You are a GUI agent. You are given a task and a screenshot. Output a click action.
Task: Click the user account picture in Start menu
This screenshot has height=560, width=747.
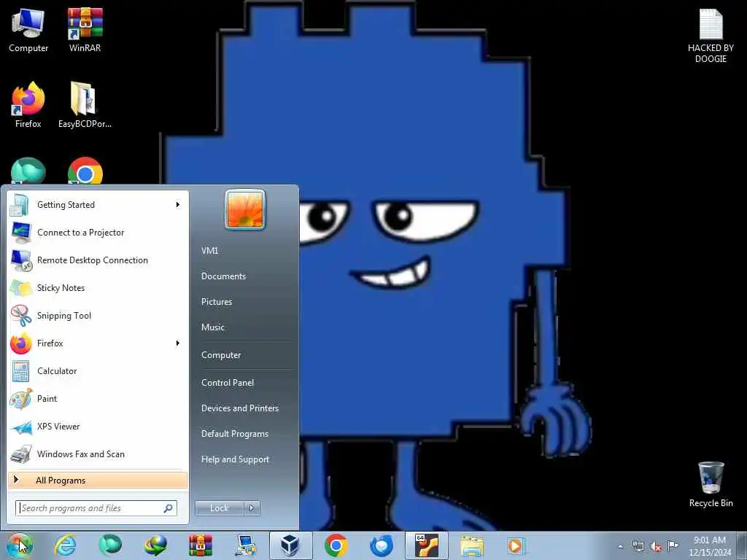[245, 209]
